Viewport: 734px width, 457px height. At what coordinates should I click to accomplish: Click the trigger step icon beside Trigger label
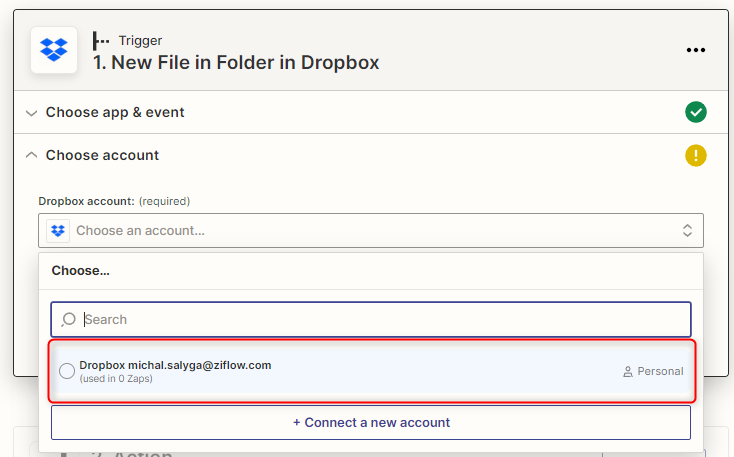coord(101,41)
